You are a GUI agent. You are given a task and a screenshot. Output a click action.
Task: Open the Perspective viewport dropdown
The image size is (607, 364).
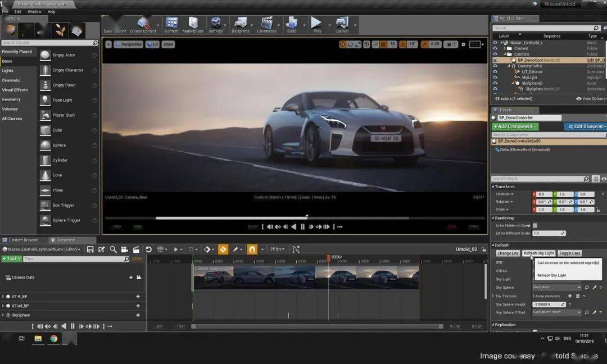pos(129,44)
